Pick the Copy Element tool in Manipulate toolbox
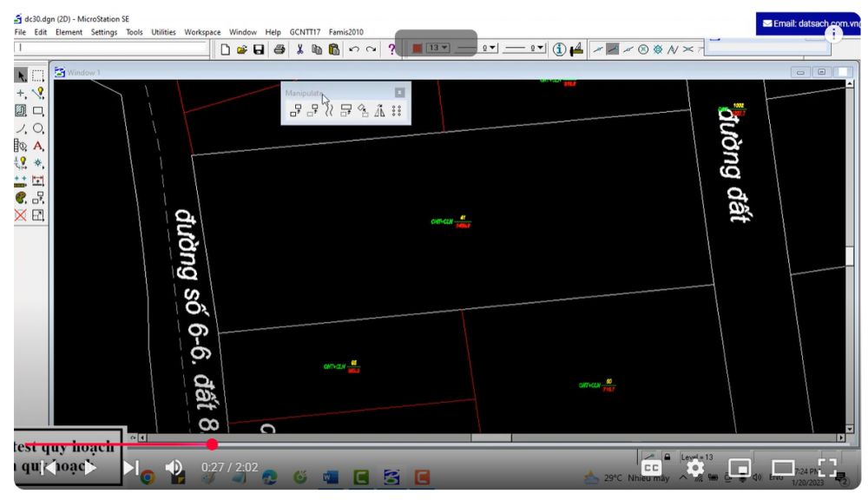 click(x=295, y=109)
